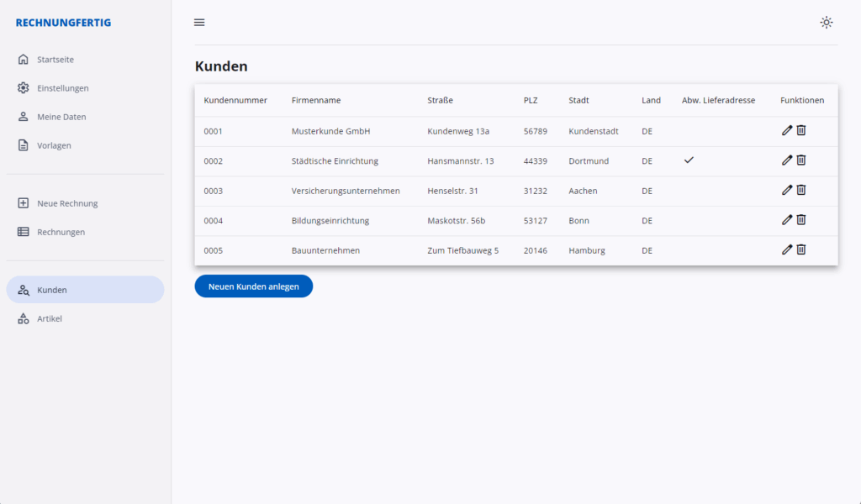Open edit for Städtische Einrichtung
The image size is (861, 504).
pyautogui.click(x=787, y=160)
